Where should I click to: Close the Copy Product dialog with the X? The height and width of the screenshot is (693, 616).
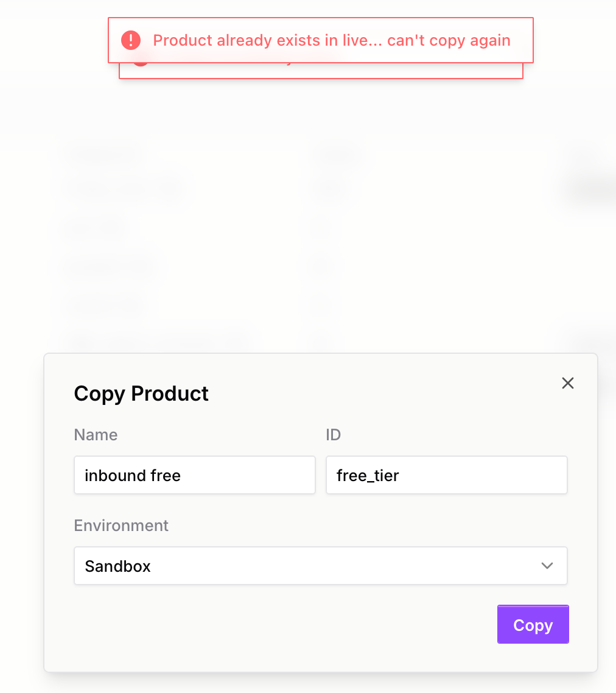pos(567,383)
